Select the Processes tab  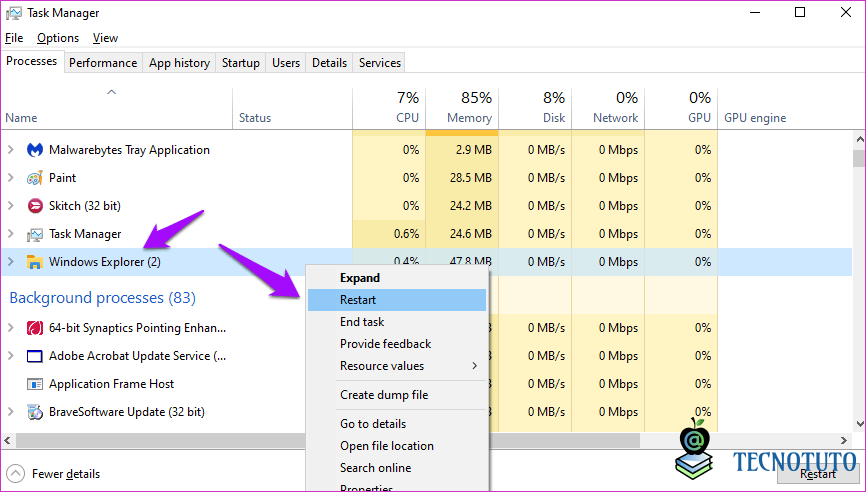coord(31,61)
